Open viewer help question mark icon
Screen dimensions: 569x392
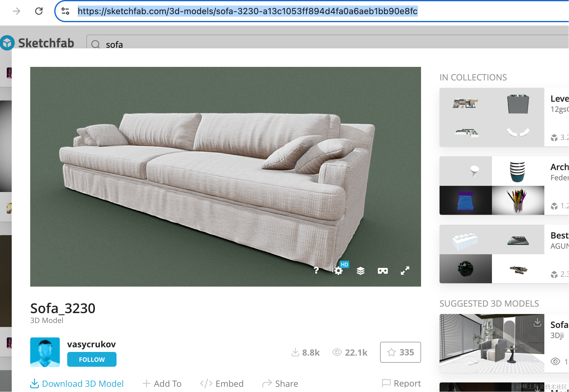pos(316,271)
